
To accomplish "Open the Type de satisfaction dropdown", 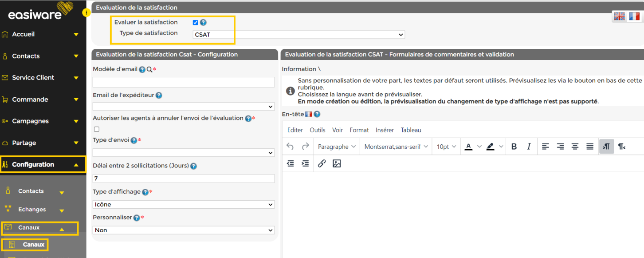I will coord(299,35).
